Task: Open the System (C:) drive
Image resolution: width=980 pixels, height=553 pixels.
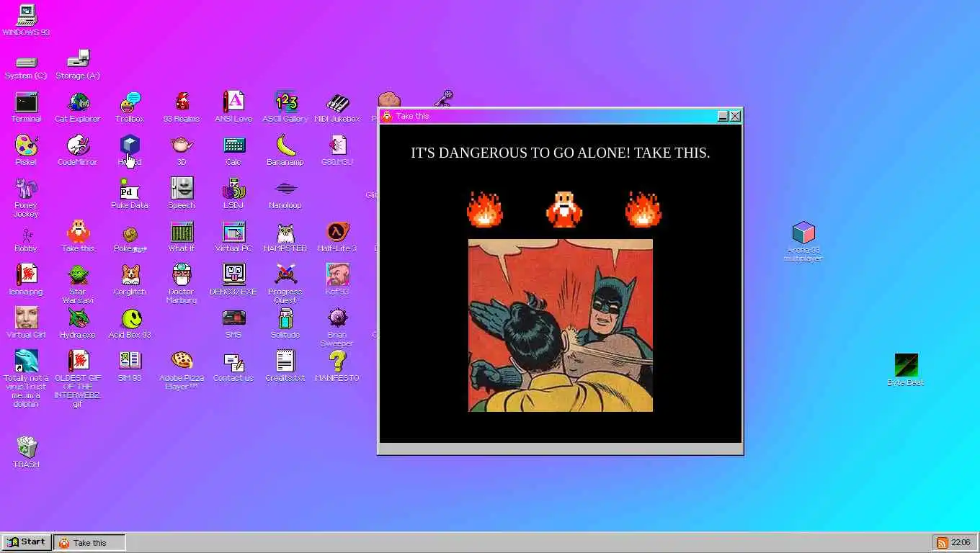Action: (26, 67)
